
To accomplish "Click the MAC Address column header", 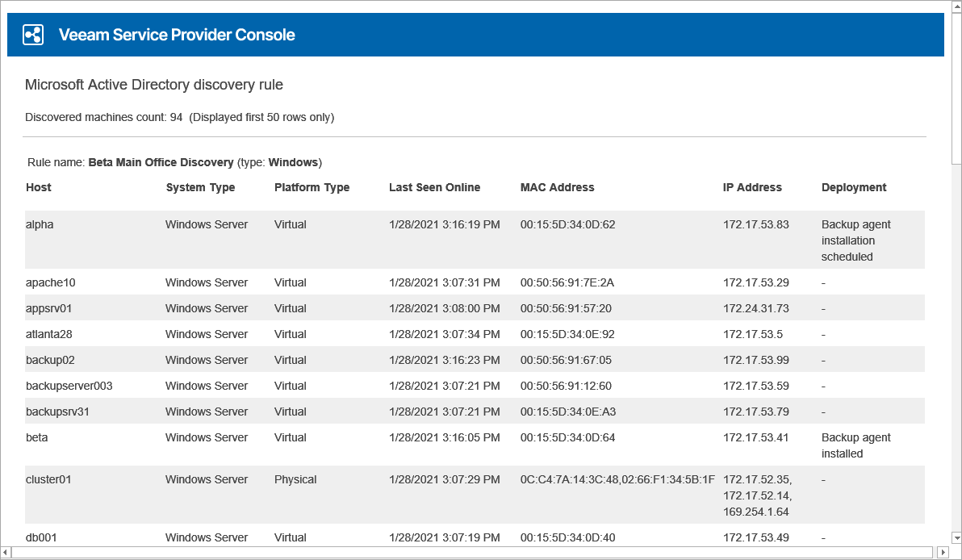I will pyautogui.click(x=557, y=187).
